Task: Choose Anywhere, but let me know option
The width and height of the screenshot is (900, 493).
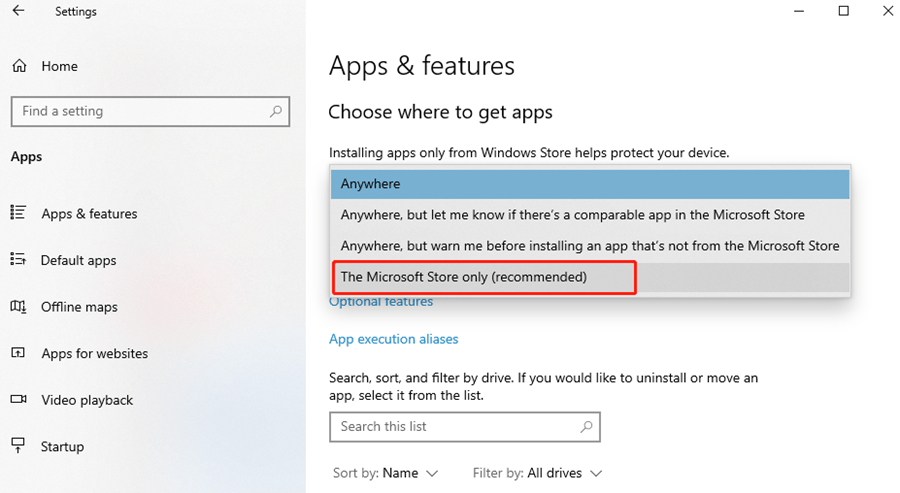Action: click(x=590, y=215)
